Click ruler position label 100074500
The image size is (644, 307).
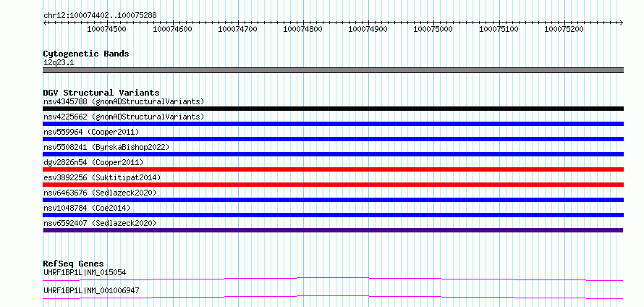[107, 29]
